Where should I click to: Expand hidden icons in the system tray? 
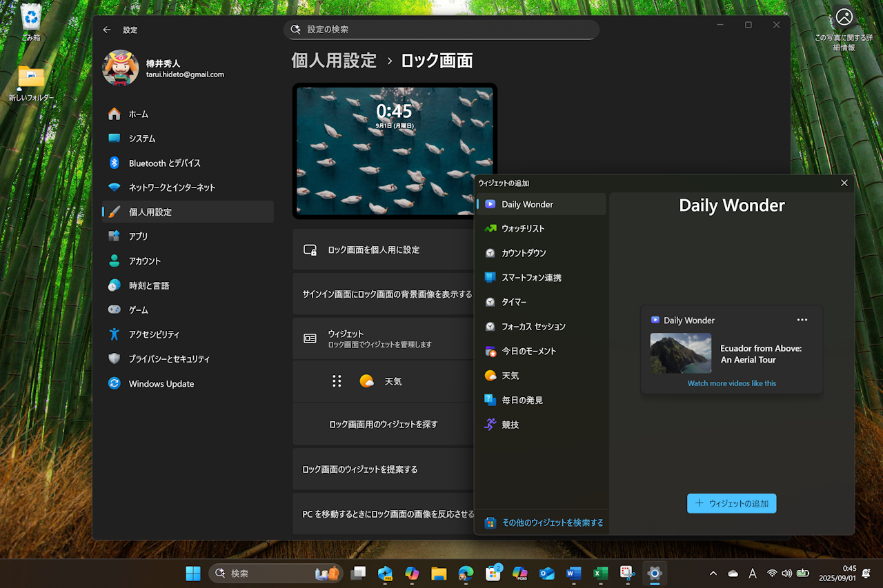713,573
